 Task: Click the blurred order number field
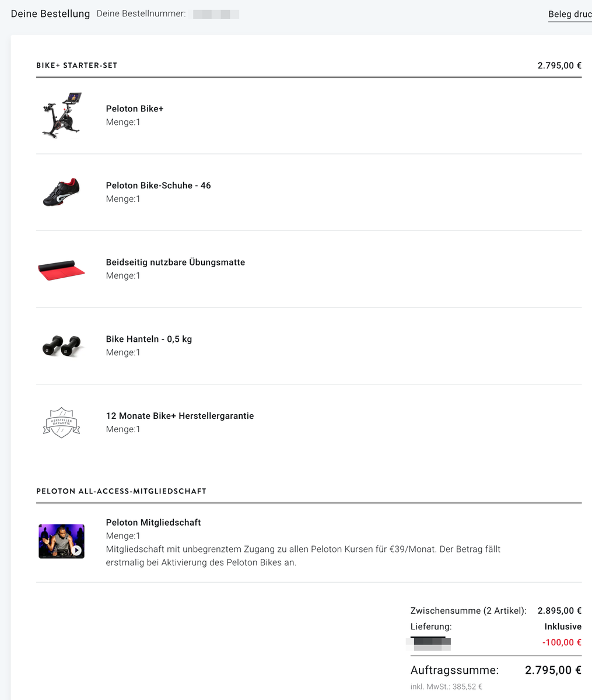(x=216, y=13)
